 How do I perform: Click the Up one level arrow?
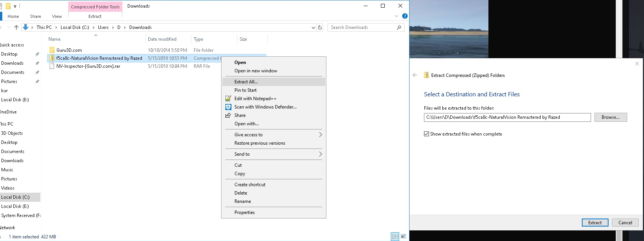tap(16, 27)
